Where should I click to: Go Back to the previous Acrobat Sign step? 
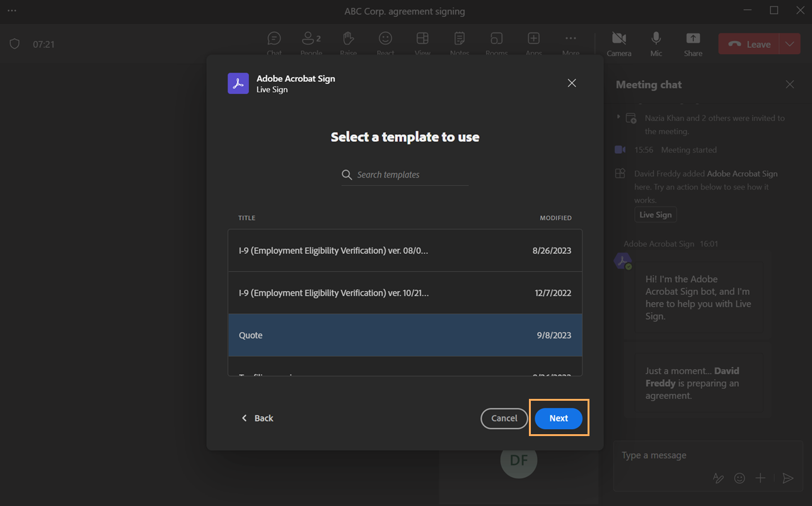pyautogui.click(x=257, y=418)
